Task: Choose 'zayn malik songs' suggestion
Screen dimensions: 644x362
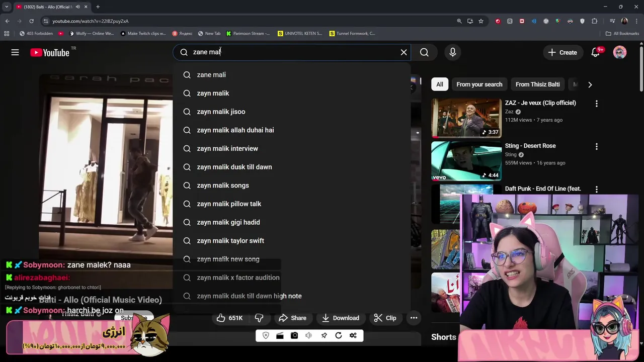Action: pos(292,186)
